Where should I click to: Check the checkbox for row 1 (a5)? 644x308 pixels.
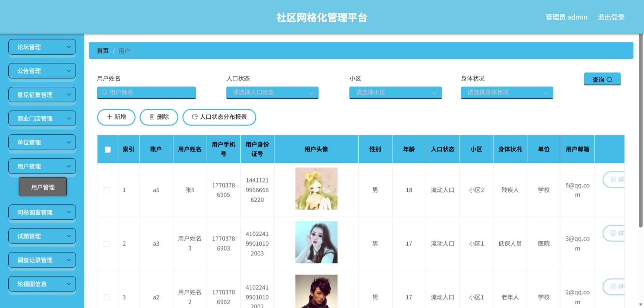[107, 190]
